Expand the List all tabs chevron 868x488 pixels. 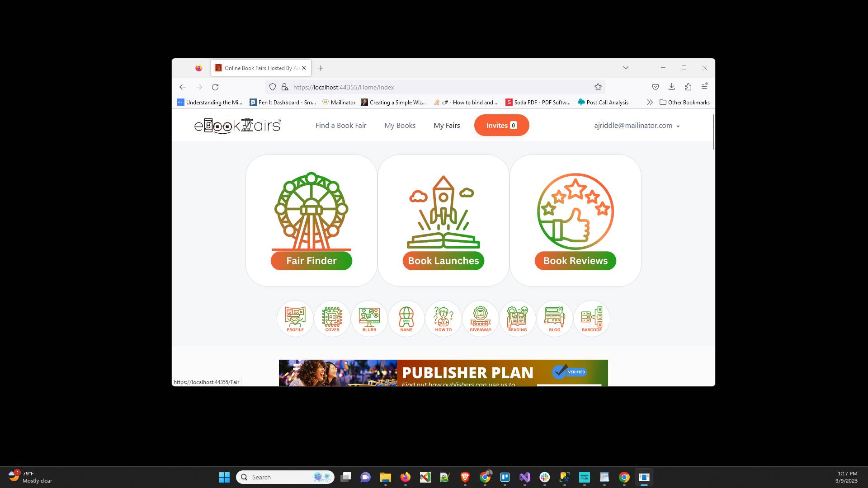point(625,67)
